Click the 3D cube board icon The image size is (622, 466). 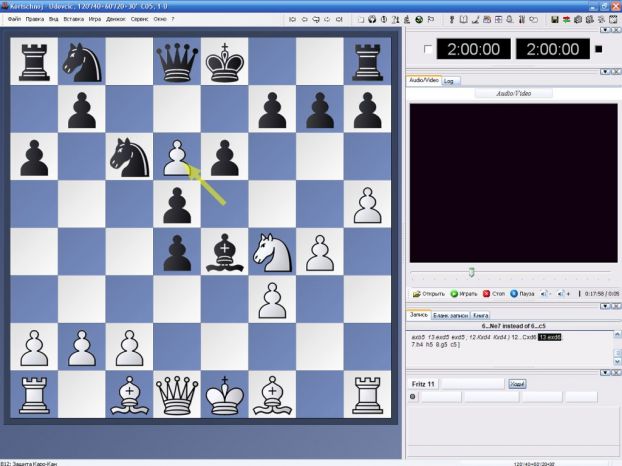[x=578, y=19]
